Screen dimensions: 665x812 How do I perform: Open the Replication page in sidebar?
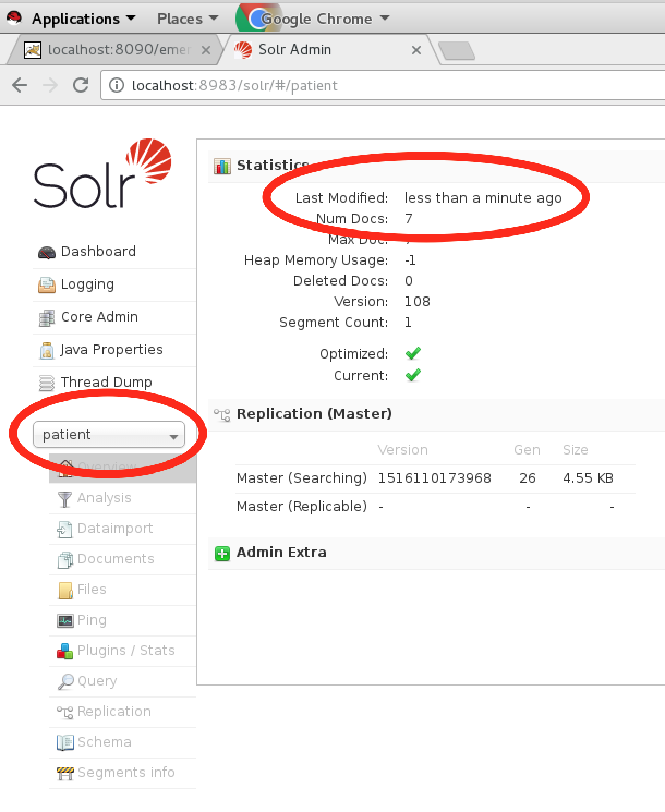tap(114, 712)
